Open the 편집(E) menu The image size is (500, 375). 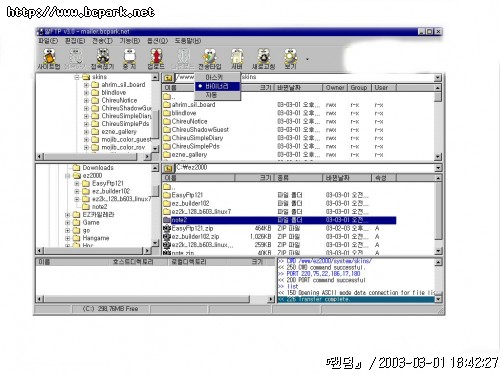pyautogui.click(x=75, y=41)
